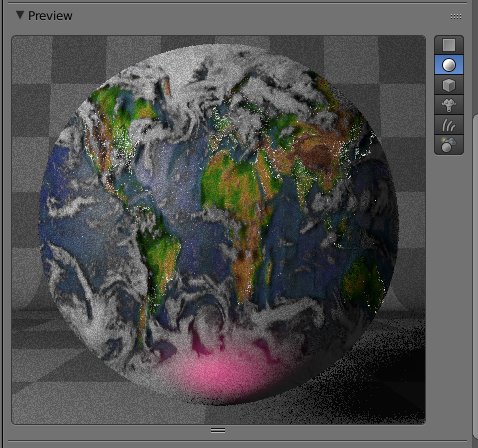Select the flat plane preview type

point(449,45)
